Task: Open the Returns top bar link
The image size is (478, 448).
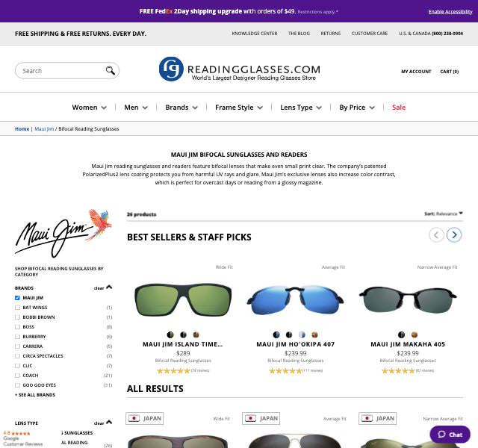Action: pos(330,33)
